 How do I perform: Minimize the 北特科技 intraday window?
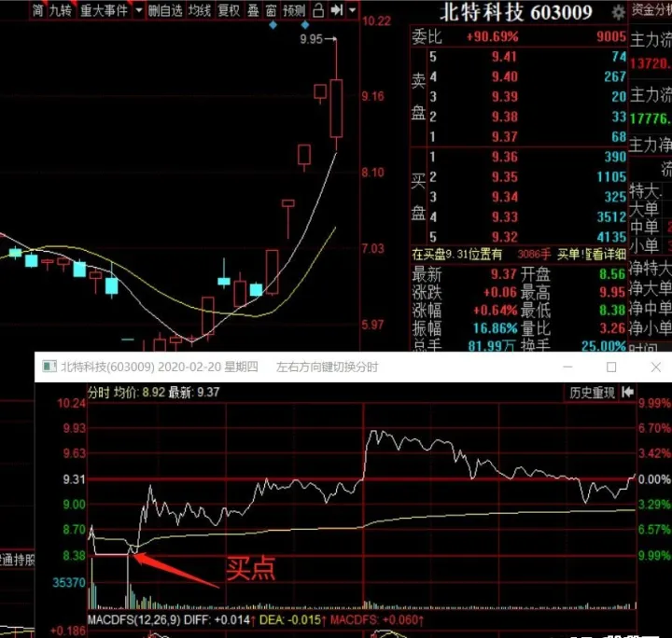coord(567,367)
